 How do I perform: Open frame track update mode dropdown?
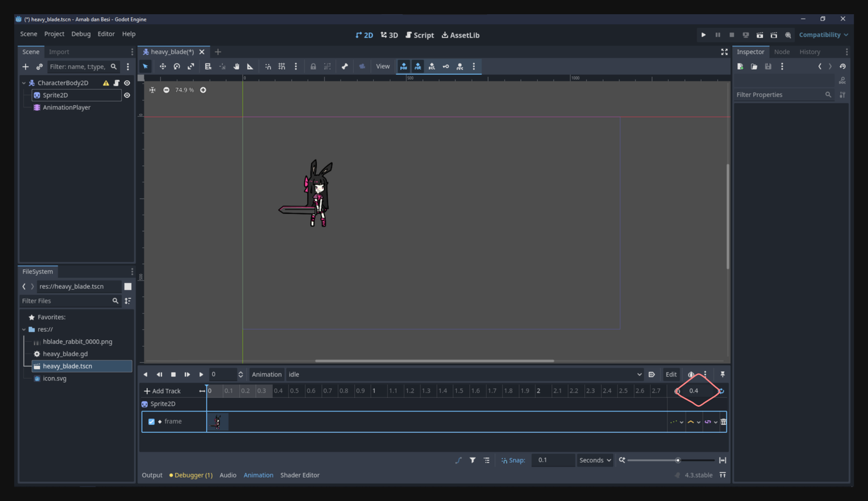point(676,422)
